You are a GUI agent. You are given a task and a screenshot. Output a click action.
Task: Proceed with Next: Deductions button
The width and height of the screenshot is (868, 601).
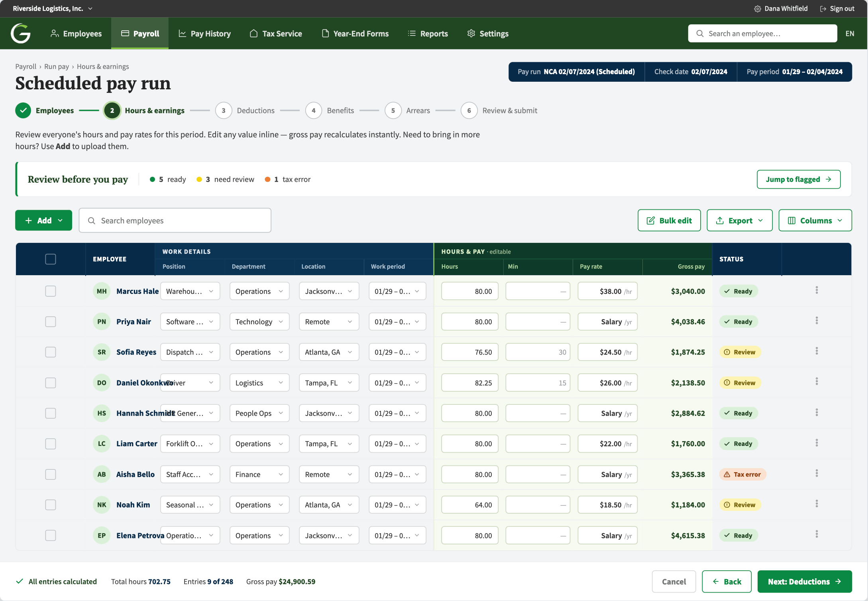point(805,581)
